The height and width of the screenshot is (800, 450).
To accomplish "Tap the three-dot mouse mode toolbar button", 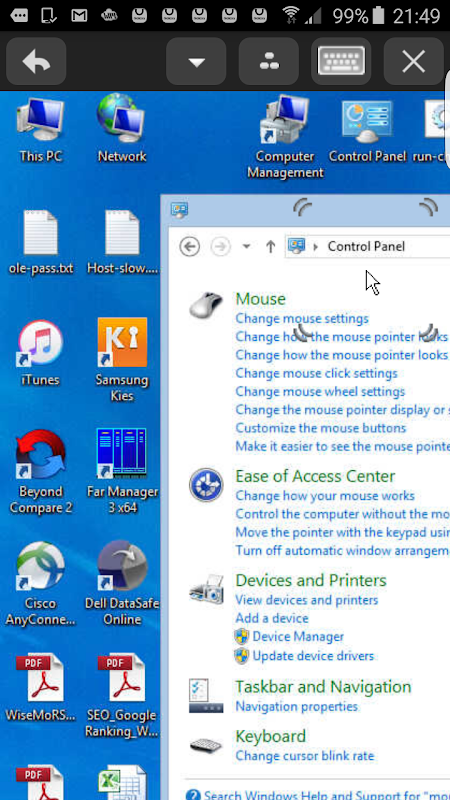I will [x=269, y=62].
